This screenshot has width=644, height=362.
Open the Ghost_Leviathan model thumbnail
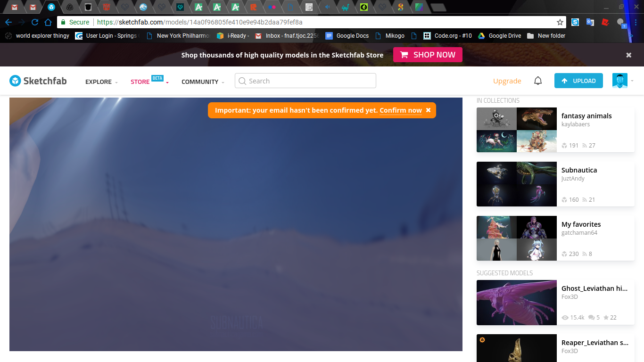click(x=517, y=303)
